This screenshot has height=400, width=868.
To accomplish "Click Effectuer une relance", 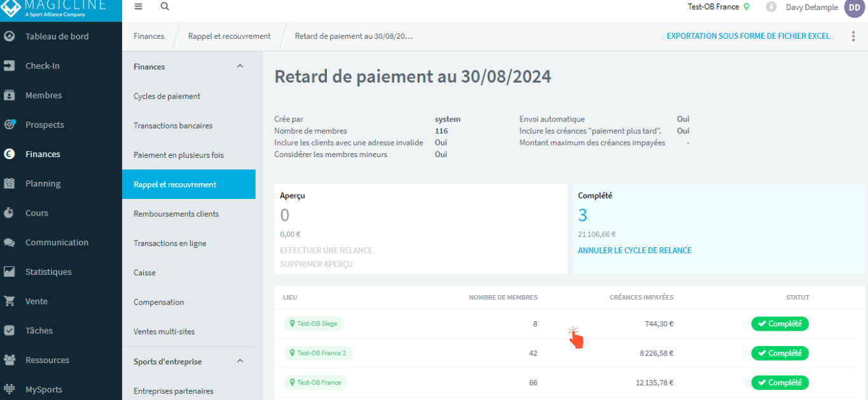I will click(x=326, y=251).
